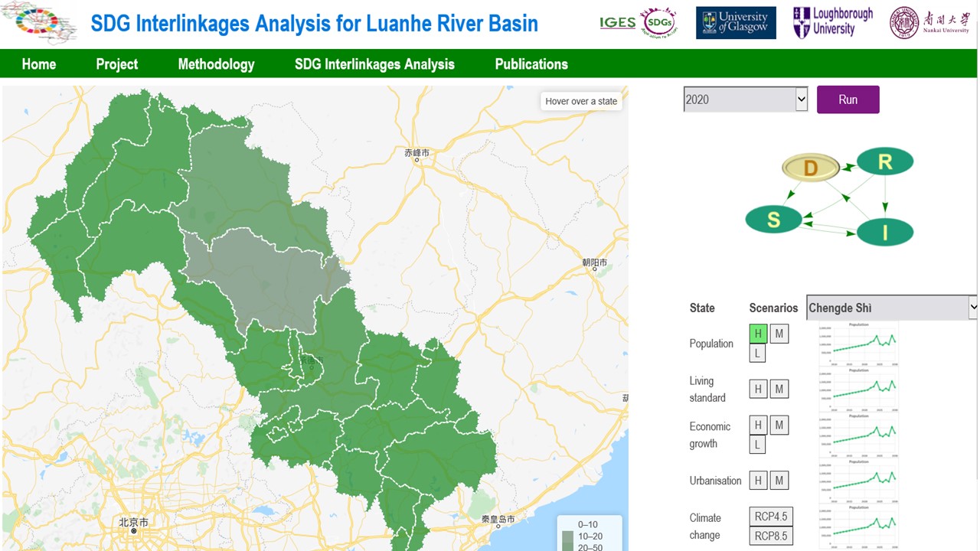
Task: Open the Methodology menu item
Action: (x=216, y=64)
